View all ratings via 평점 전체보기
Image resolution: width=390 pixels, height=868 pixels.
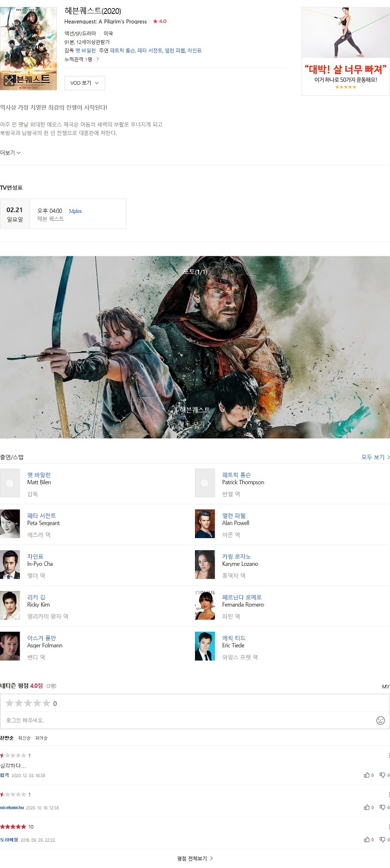[x=195, y=859]
